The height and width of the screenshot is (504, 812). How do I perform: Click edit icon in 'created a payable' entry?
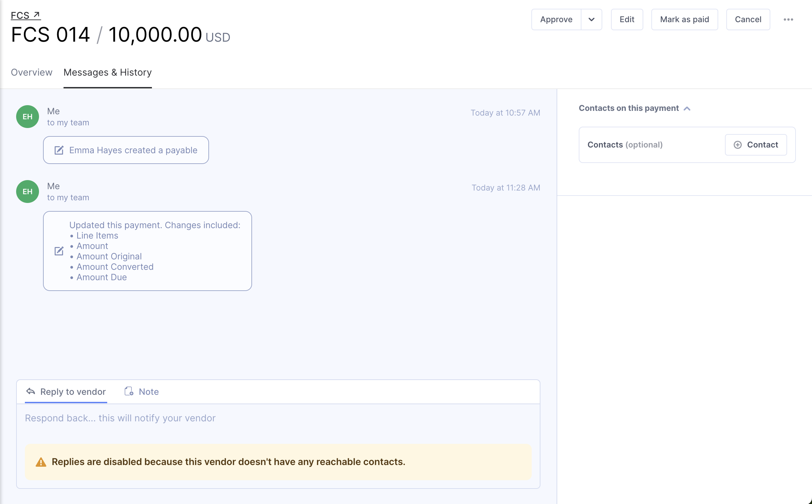59,150
